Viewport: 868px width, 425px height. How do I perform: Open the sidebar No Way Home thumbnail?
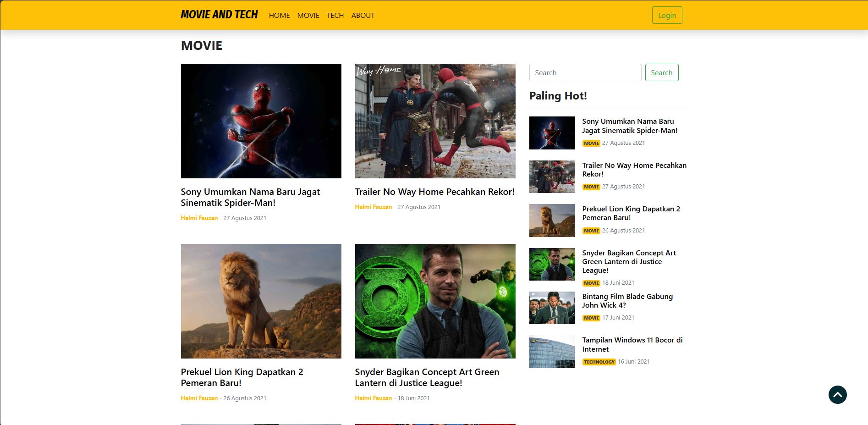552,177
